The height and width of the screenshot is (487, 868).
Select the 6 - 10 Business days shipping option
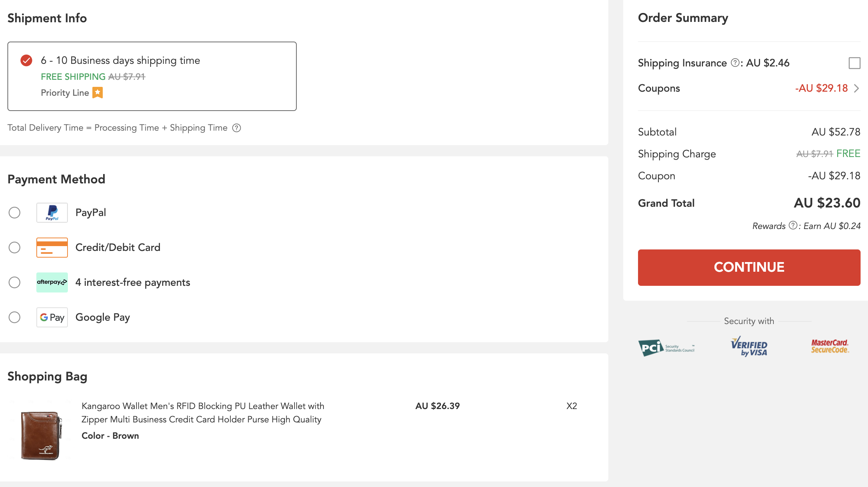tap(26, 60)
